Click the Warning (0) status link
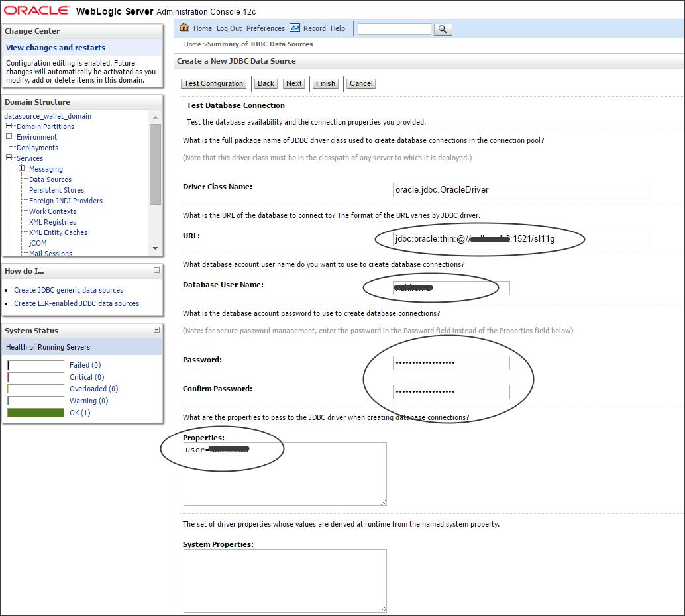This screenshot has height=616, width=685. (89, 401)
